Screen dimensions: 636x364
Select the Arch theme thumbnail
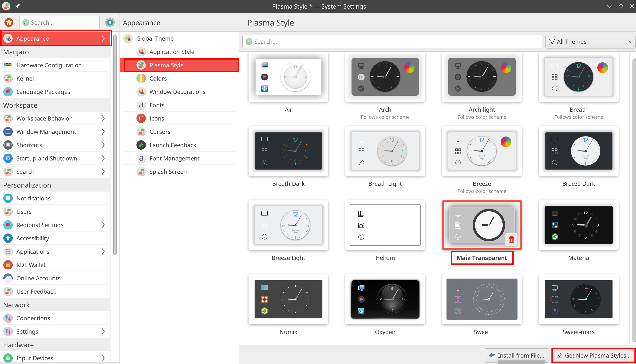pos(385,77)
